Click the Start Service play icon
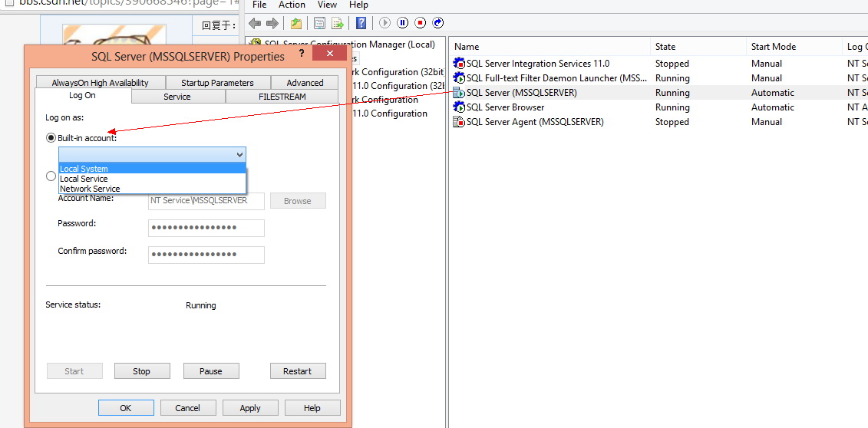868x428 pixels. [x=384, y=23]
